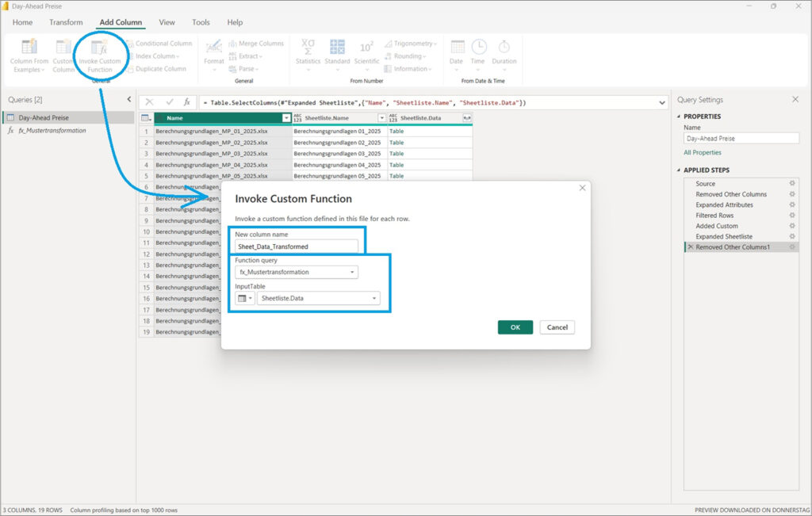Open the Rounding dropdown
812x516 pixels.
(x=405, y=56)
